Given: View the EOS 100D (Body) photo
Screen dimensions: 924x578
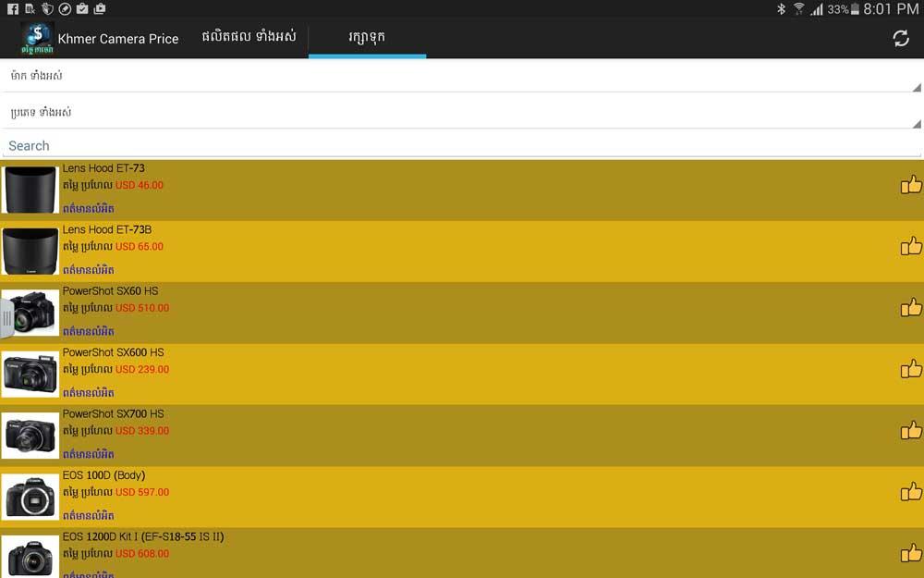Looking at the screenshot, I should (30, 497).
